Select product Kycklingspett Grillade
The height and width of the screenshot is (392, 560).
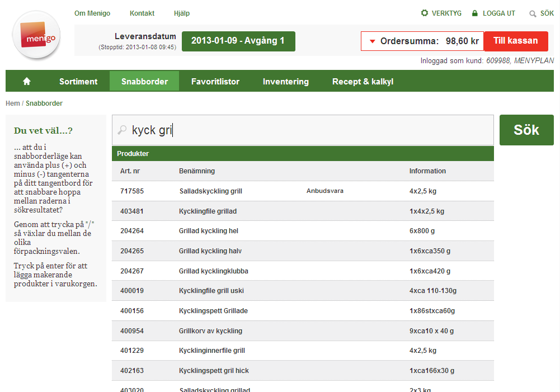click(213, 310)
